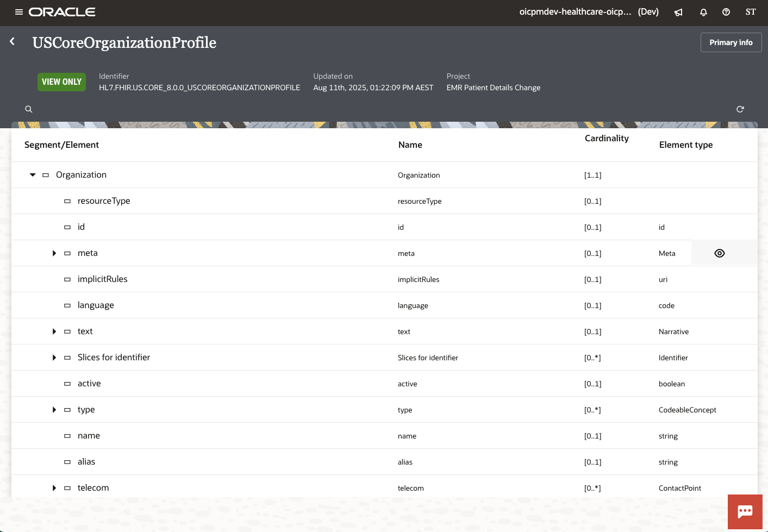768x532 pixels.
Task: Go back using the back arrow
Action: 12,41
